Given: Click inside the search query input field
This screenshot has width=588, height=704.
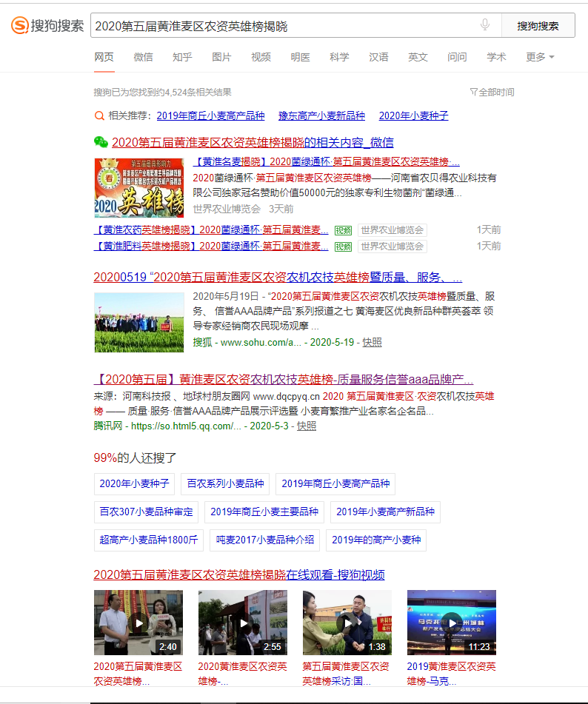Looking at the screenshot, I should point(281,26).
